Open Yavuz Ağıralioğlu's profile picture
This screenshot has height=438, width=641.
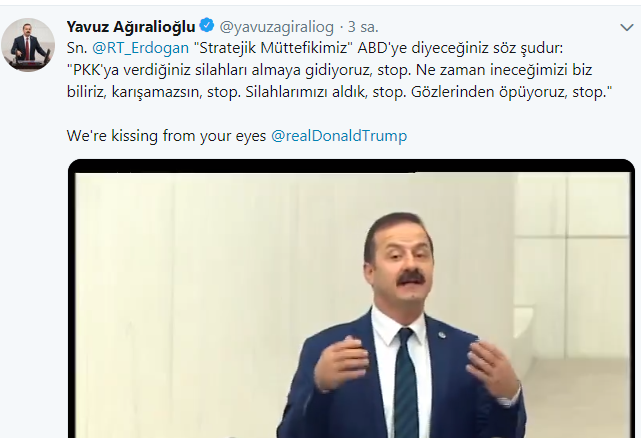coord(28,45)
